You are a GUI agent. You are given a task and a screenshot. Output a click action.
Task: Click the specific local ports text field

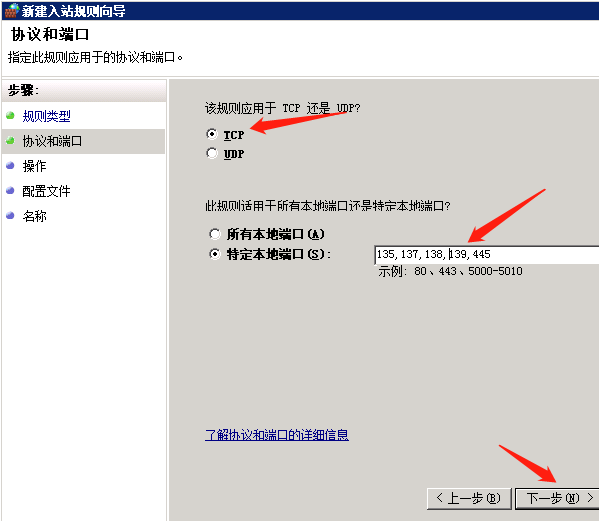tap(486, 254)
